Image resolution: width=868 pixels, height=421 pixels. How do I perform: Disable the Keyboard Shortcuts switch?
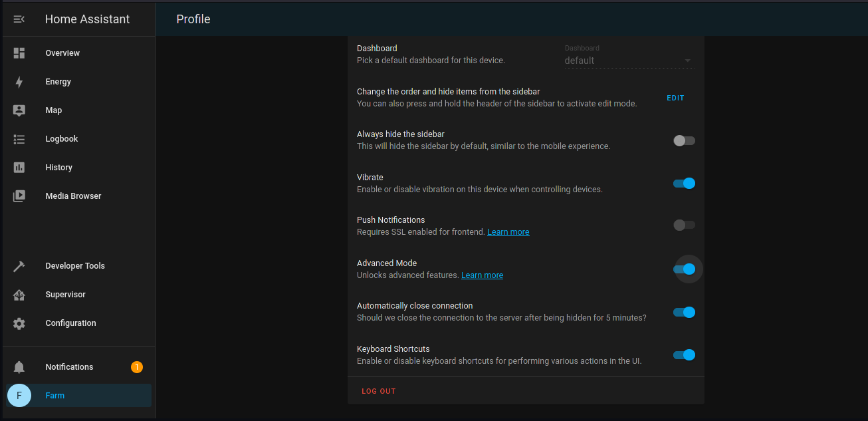coord(684,355)
